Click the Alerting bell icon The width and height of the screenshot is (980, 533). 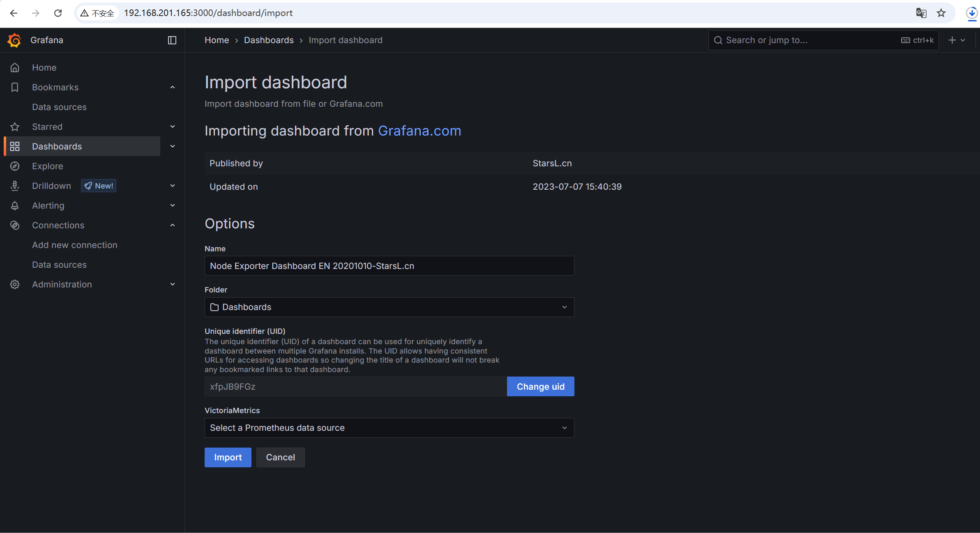15,206
